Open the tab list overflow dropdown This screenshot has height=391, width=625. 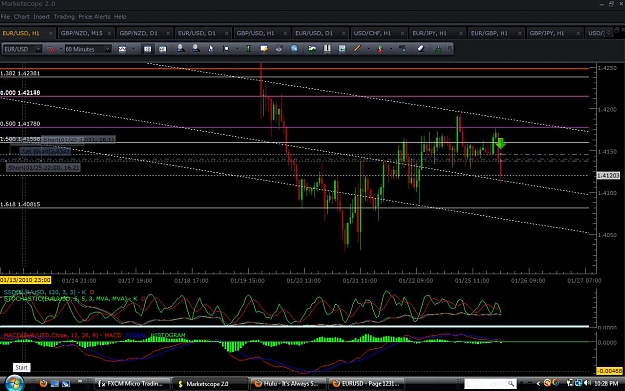click(x=608, y=33)
